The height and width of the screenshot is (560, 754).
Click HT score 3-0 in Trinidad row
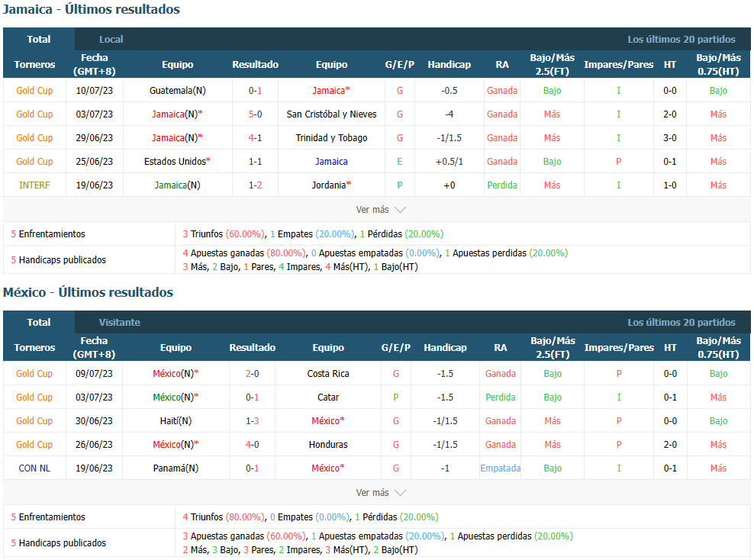coord(670,138)
